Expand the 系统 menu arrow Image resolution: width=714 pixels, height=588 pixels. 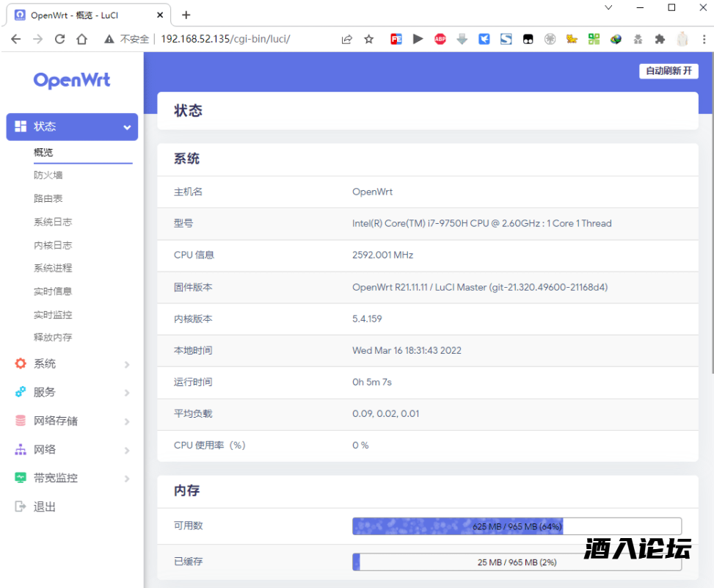tap(127, 364)
